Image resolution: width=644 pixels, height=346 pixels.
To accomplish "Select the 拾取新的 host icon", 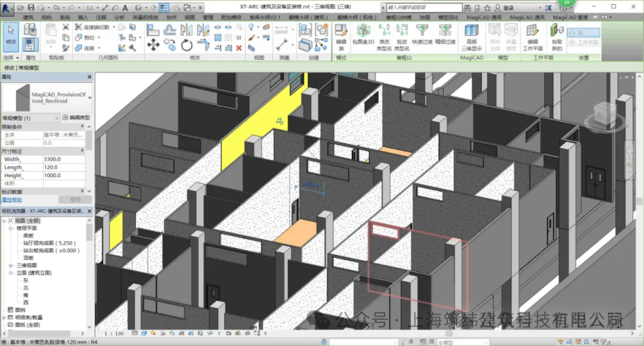I will (556, 38).
